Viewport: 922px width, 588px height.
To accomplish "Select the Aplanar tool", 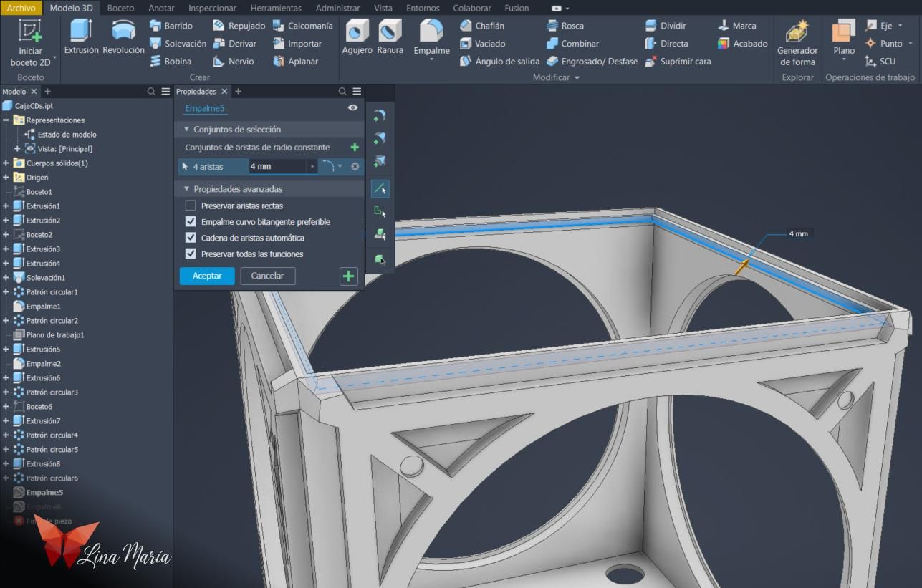I will click(x=295, y=62).
